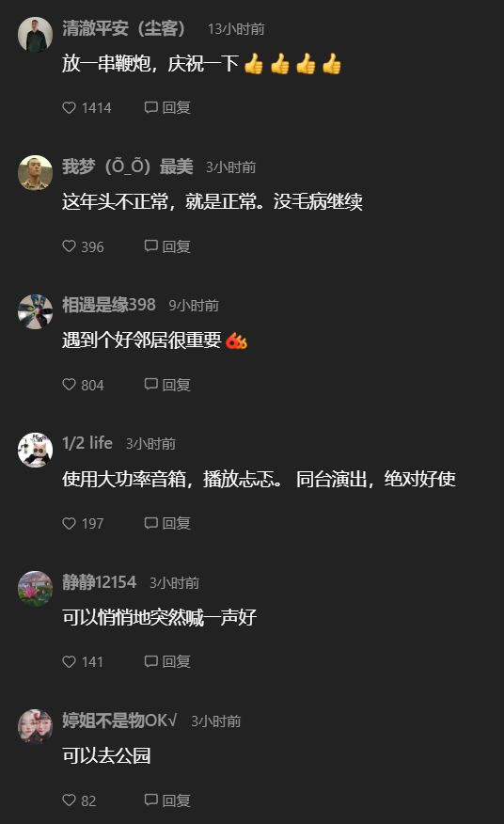Reply to 我梦 (Õ_Õ) 最美's comment
Screen dimensions: 504x824
click(167, 246)
